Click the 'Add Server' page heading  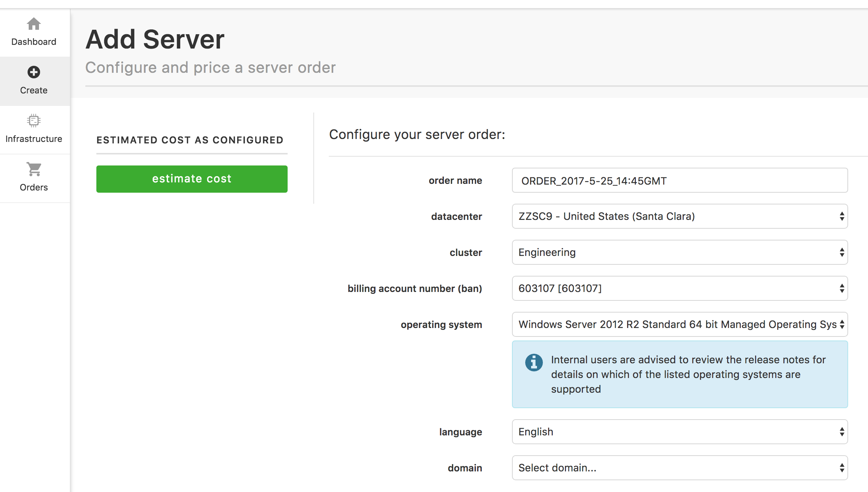pyautogui.click(x=155, y=39)
